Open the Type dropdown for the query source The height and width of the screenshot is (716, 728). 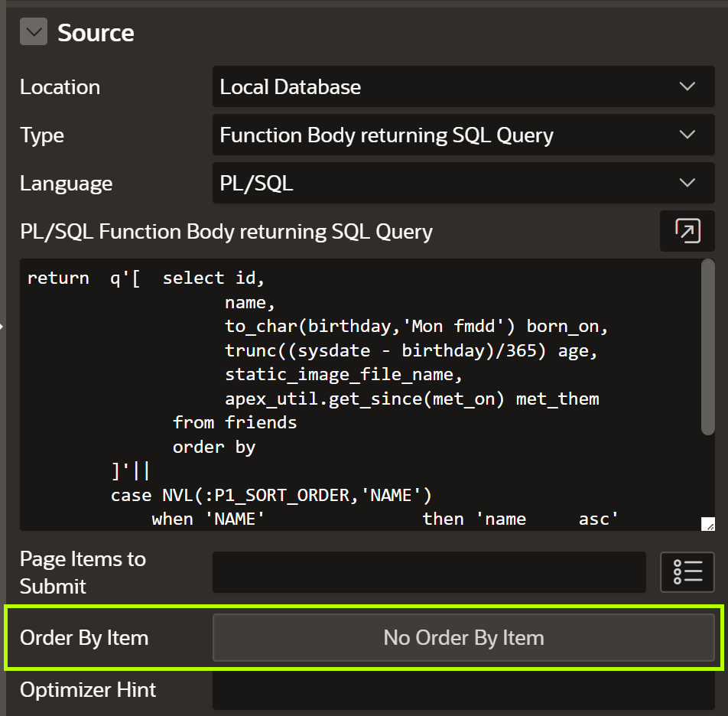[x=463, y=135]
